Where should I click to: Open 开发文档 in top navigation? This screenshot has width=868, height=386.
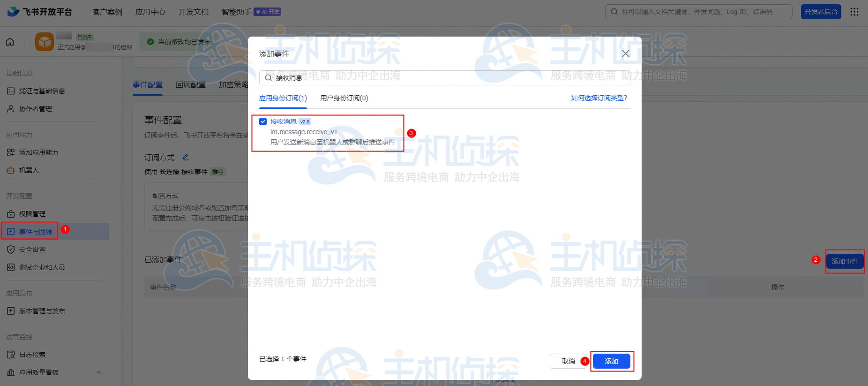(194, 12)
